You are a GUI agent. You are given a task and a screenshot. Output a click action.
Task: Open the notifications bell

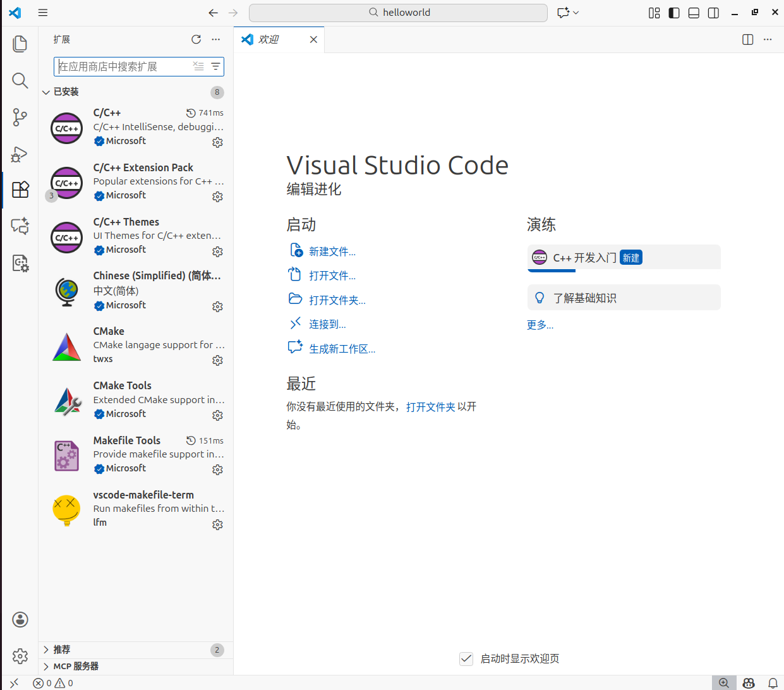(773, 683)
